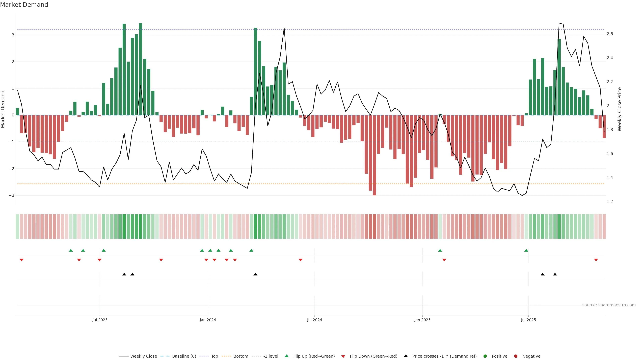644x362 pixels.
Task: Click the red Negative legend dot
Action: tap(516, 356)
